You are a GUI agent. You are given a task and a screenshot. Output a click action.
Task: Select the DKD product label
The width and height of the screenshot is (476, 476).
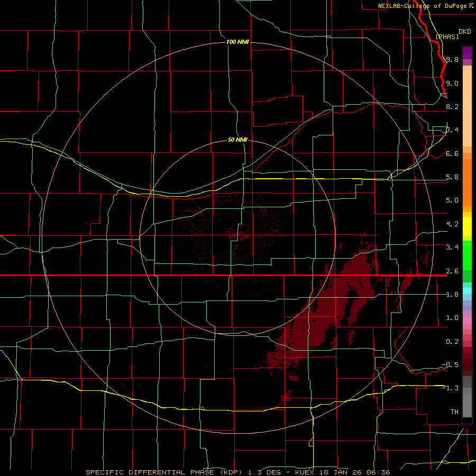pos(464,32)
